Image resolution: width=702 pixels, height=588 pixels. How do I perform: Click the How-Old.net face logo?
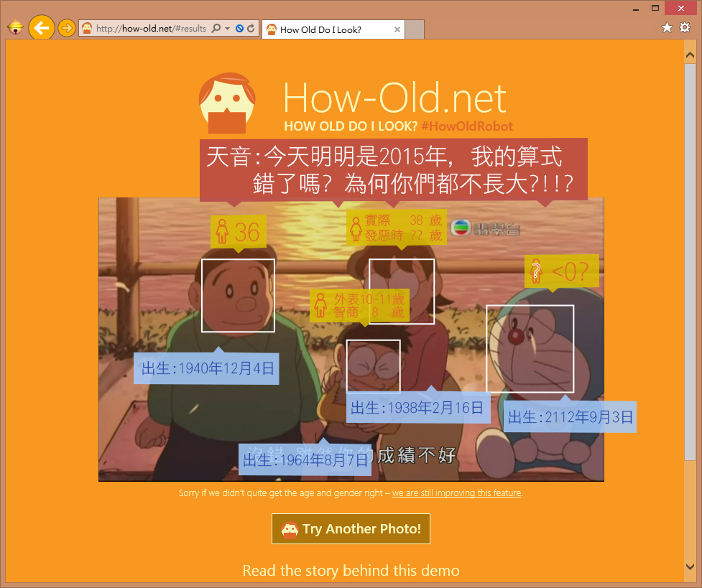click(x=227, y=103)
